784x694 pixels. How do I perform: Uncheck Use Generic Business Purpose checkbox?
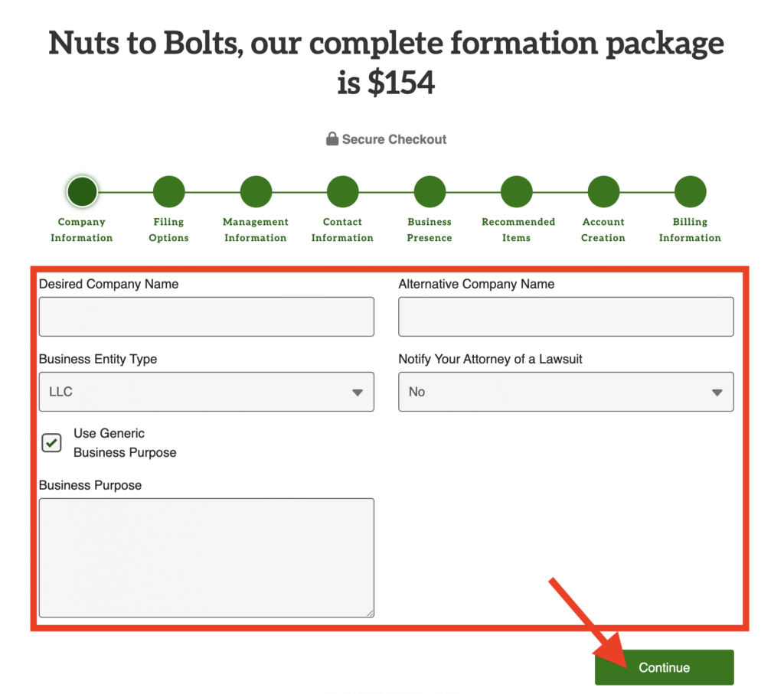[x=51, y=442]
